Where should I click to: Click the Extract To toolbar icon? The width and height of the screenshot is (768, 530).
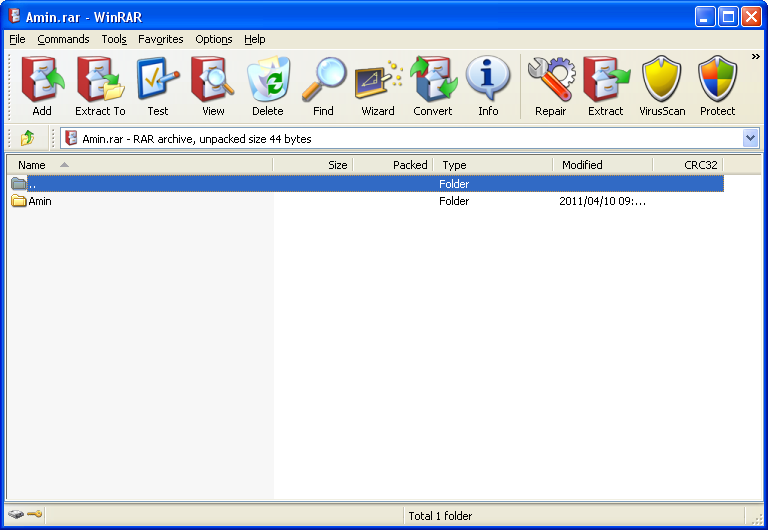click(x=100, y=85)
